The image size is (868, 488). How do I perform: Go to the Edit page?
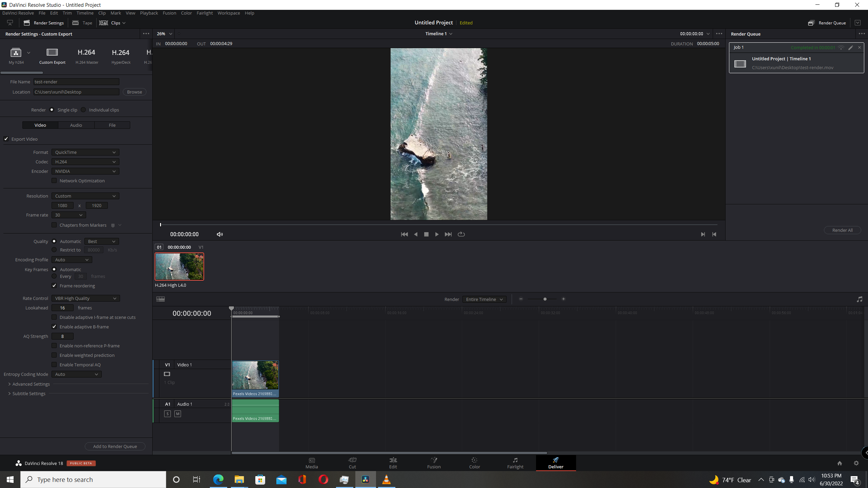pos(393,463)
